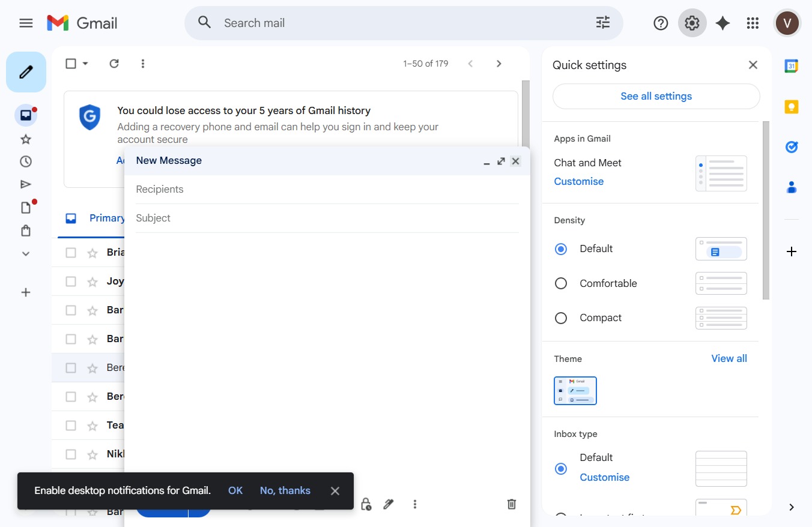Decline notifications with No, thanks

point(285,490)
